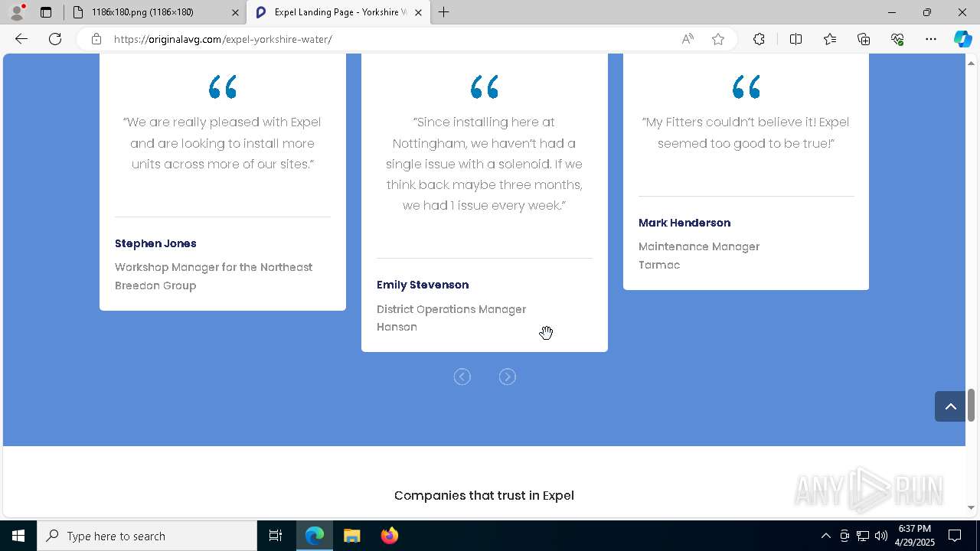
Task: Open Collections panel
Action: point(864,39)
